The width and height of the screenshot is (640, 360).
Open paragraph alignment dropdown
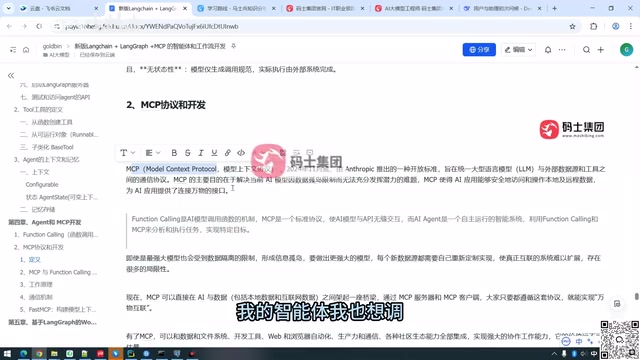[153, 153]
